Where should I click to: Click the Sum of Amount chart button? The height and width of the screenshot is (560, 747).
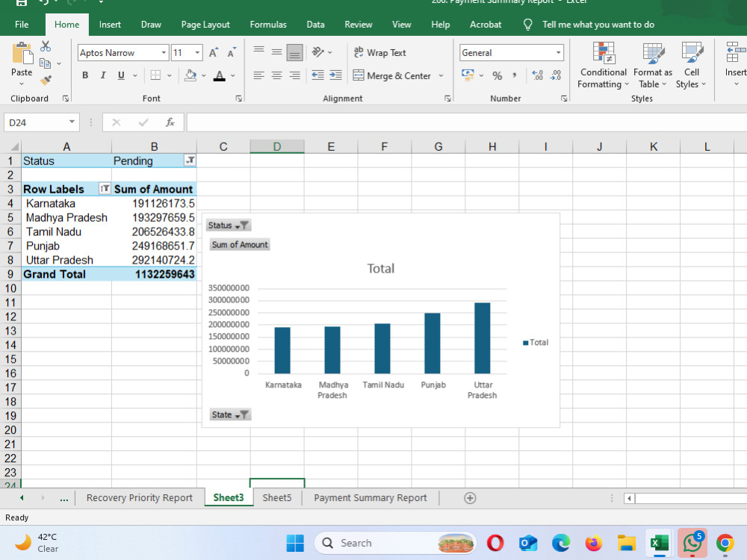(x=240, y=245)
